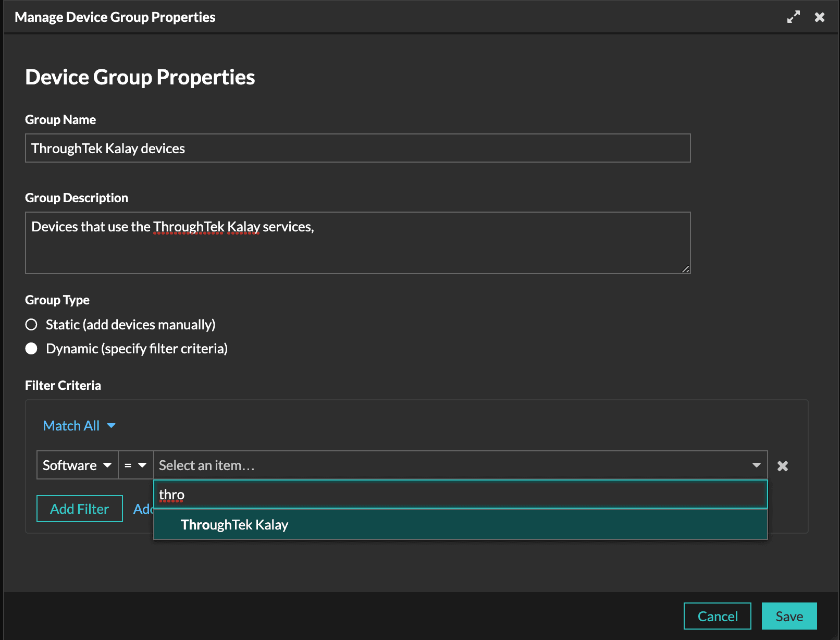Remove the Software filter with the X icon
Image resolution: width=840 pixels, height=640 pixels.
[x=783, y=466]
